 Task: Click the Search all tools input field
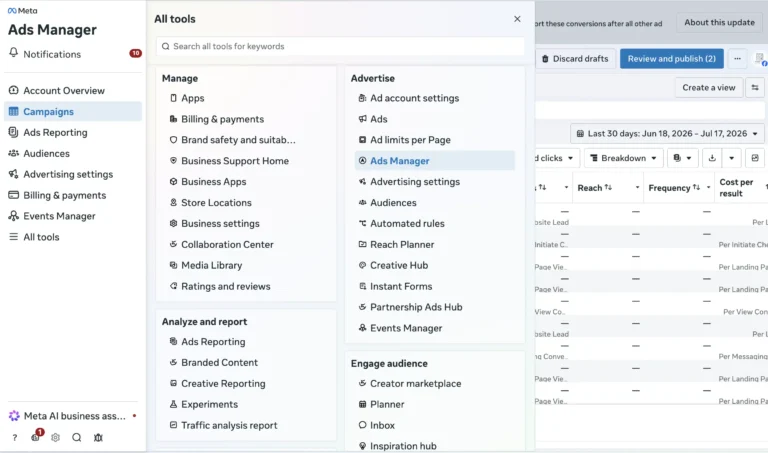[340, 47]
